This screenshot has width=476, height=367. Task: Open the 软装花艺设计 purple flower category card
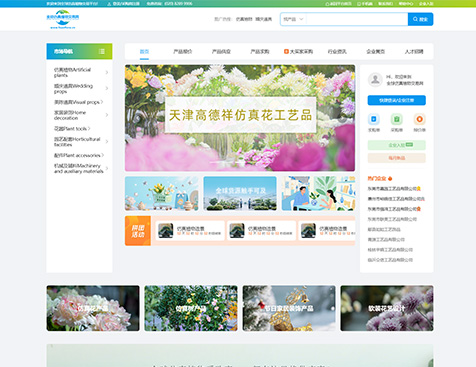(x=387, y=308)
